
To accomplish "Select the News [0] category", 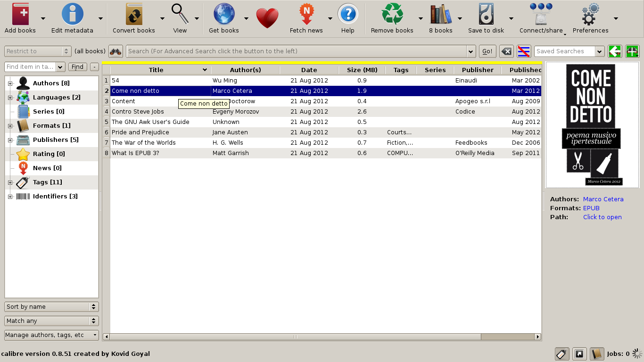I will point(47,168).
